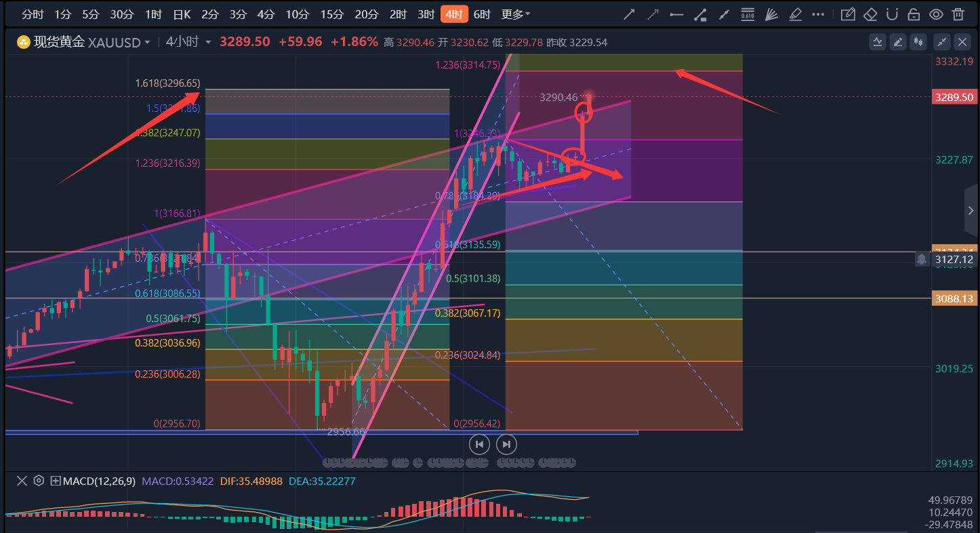Select the highlighter marker tool

click(x=796, y=14)
